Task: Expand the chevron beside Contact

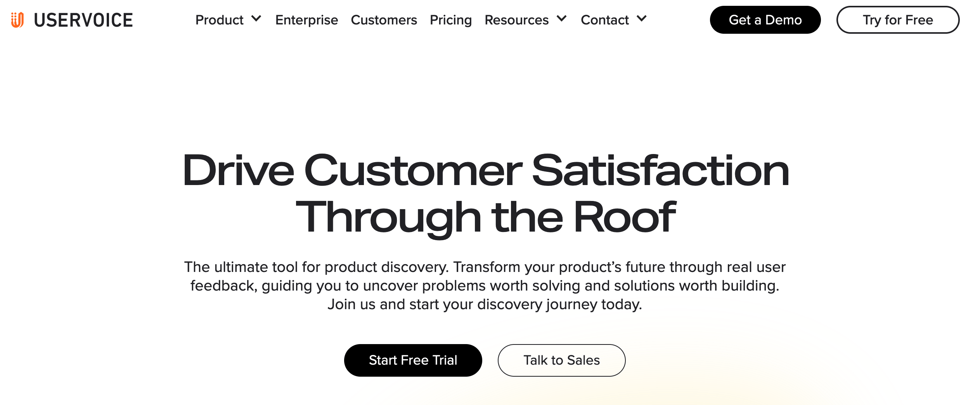Action: click(x=642, y=19)
